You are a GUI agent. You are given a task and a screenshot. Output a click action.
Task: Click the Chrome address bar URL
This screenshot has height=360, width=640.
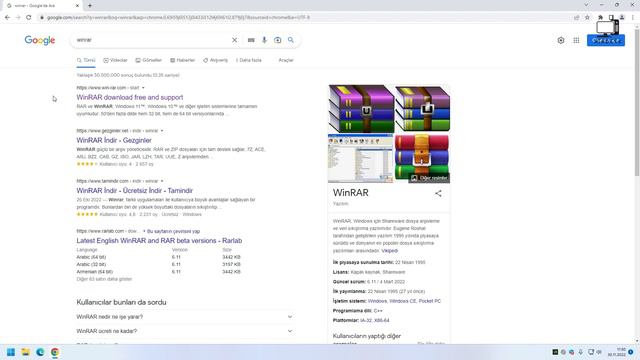tap(178, 18)
